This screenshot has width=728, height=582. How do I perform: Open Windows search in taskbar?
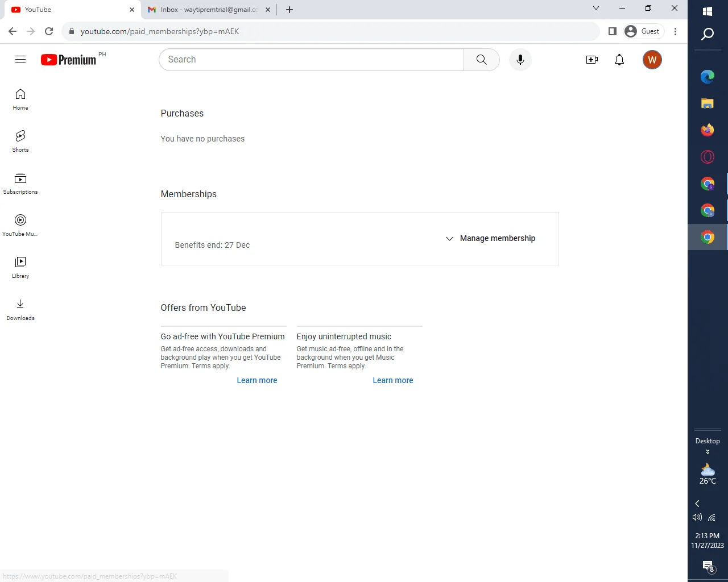coord(708,35)
